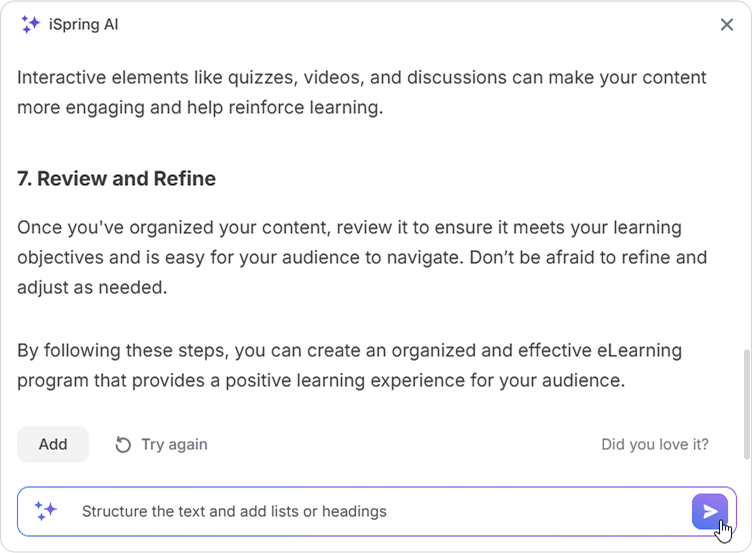The width and height of the screenshot is (752, 553).
Task: Click the Try again label
Action: [x=174, y=444]
